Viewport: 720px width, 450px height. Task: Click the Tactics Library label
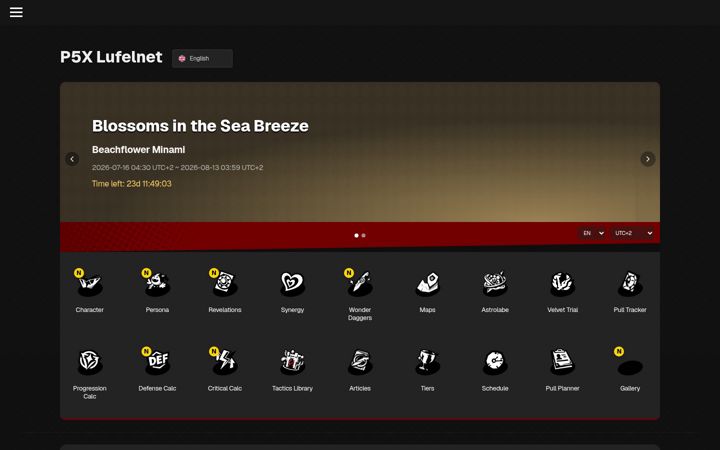pos(292,388)
